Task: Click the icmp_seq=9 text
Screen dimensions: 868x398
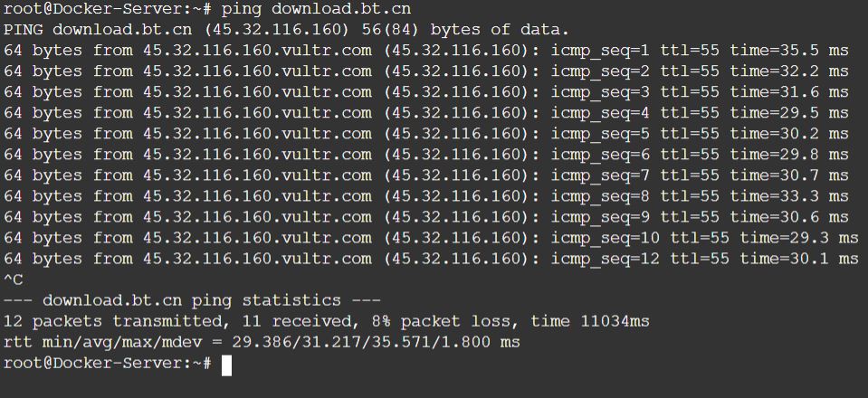Action: 601,216
